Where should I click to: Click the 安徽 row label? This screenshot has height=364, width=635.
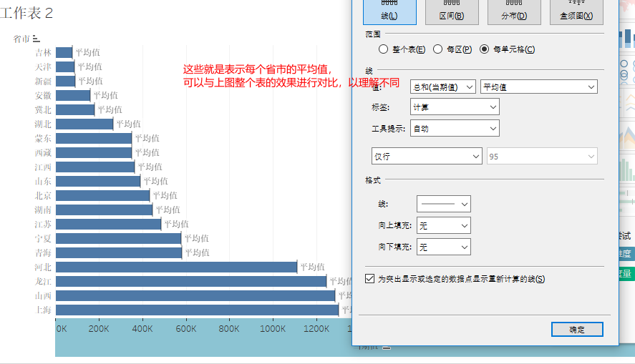[43, 95]
